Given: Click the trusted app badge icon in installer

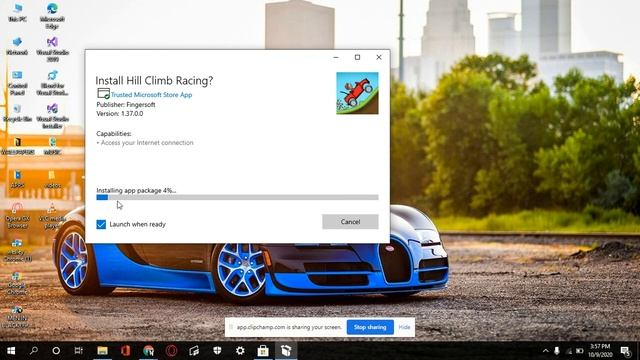Looking at the screenshot, I should [103, 93].
